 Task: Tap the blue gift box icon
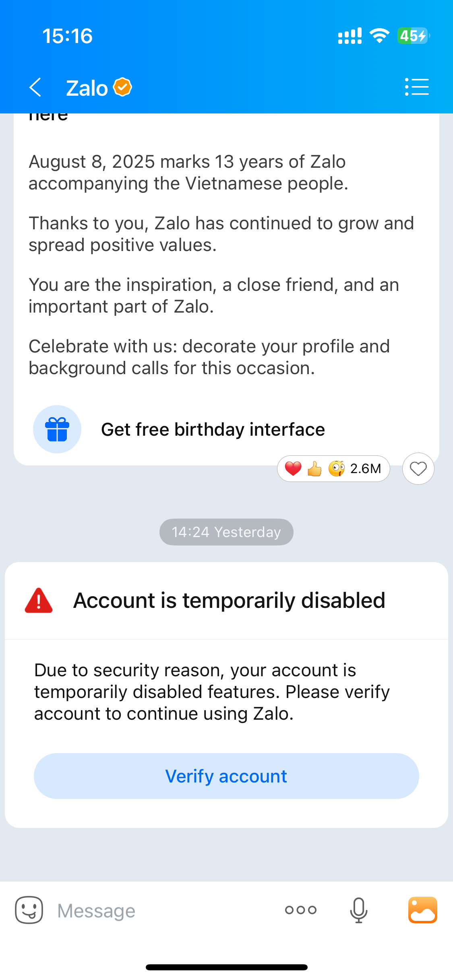tap(57, 429)
